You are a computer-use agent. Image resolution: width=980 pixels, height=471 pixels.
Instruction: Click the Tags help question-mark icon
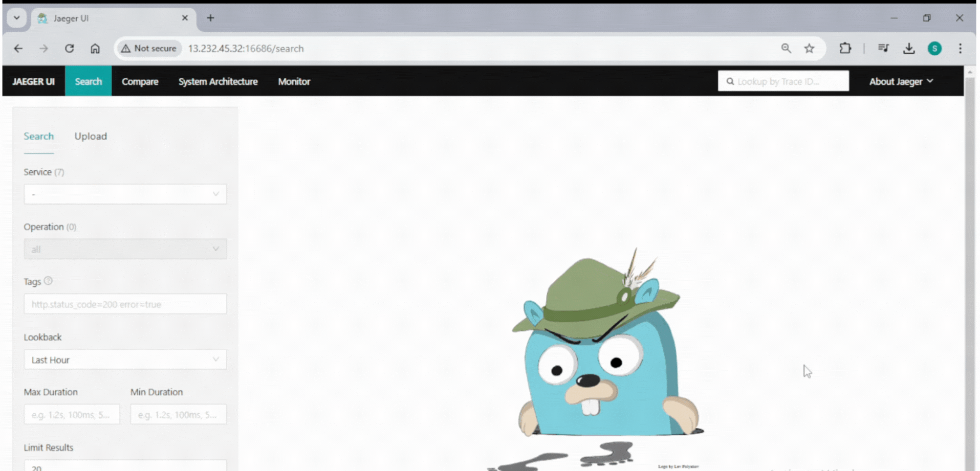(48, 281)
